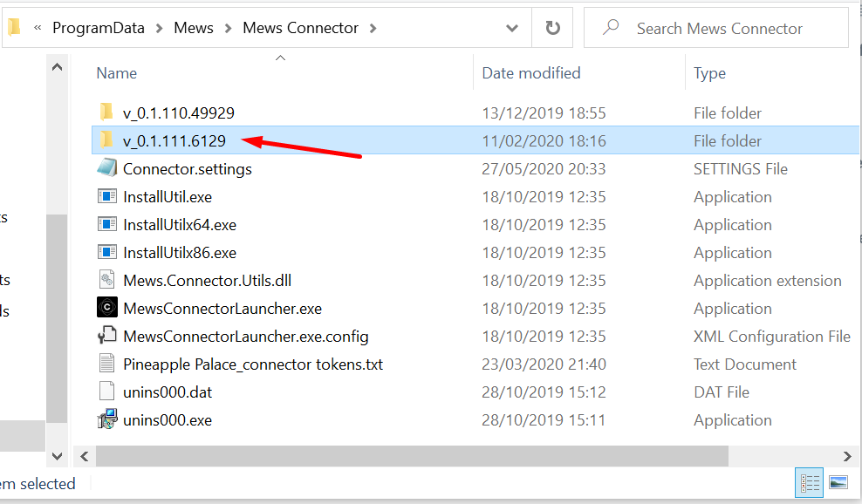Click the MewsConnectorLauncher.exe black icon
The width and height of the screenshot is (862, 504).
107,308
